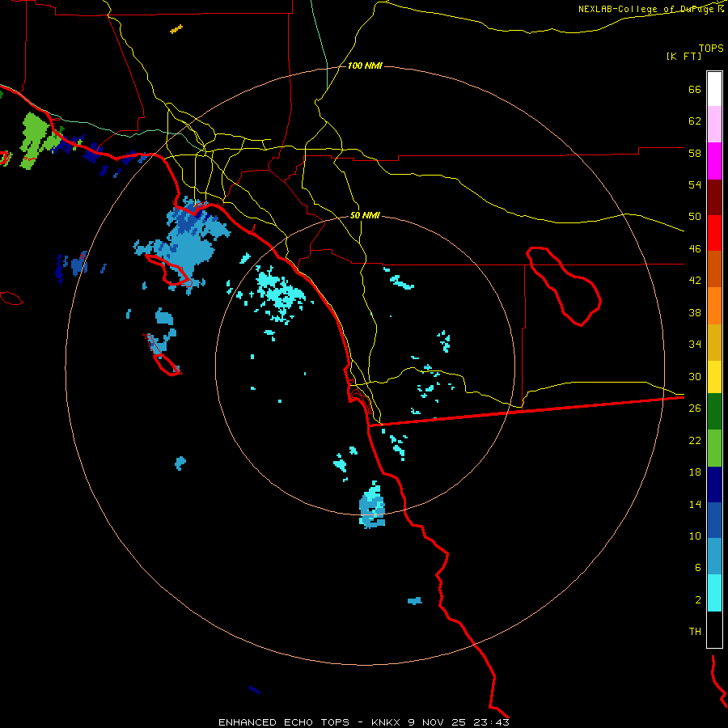Screen dimensions: 728x728
Task: Click the light pink swatch on the scale
Action: (x=714, y=125)
